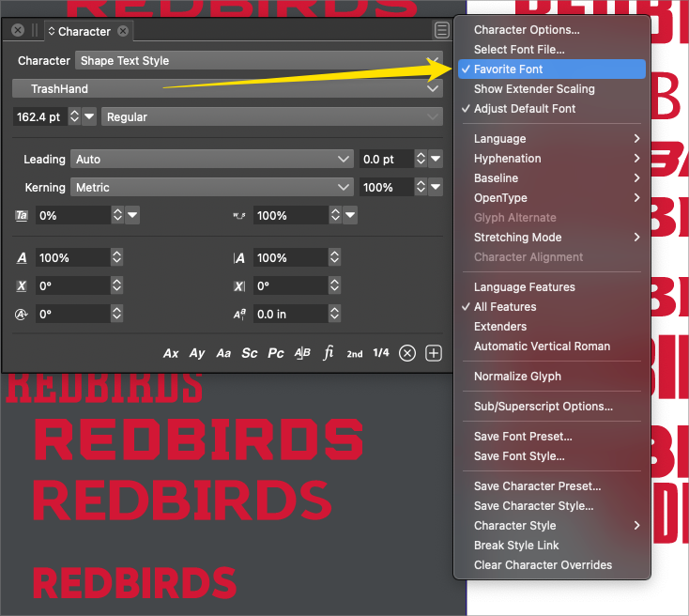Open the Leading Auto dropdown
This screenshot has height=616, width=689.
coord(212,160)
